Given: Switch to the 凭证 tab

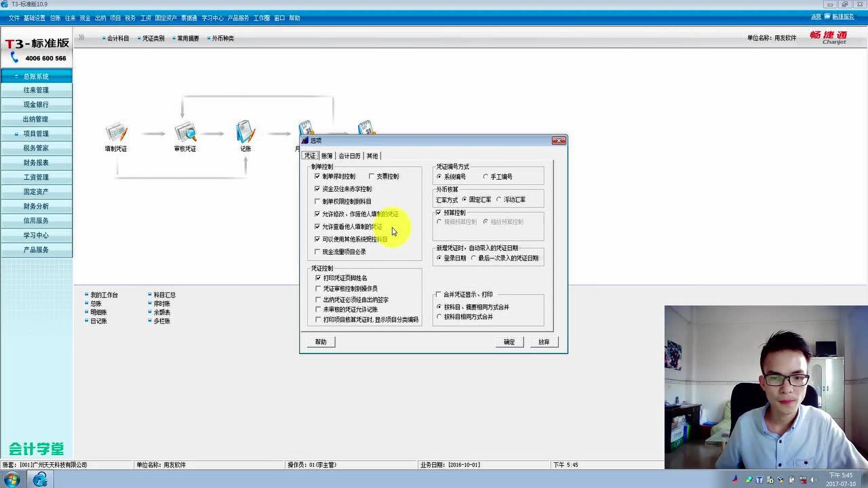Looking at the screenshot, I should click(x=310, y=156).
